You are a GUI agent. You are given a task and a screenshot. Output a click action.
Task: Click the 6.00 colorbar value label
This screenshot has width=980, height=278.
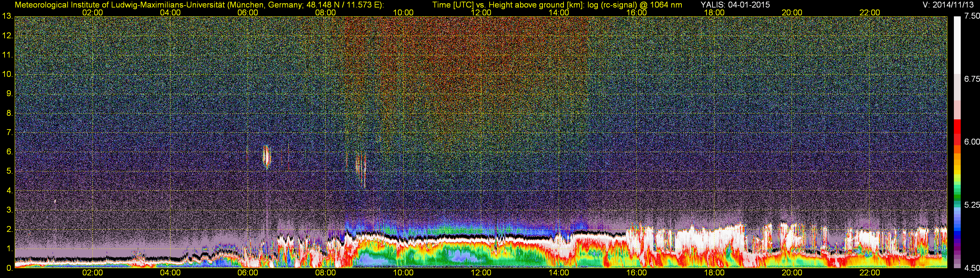point(972,142)
